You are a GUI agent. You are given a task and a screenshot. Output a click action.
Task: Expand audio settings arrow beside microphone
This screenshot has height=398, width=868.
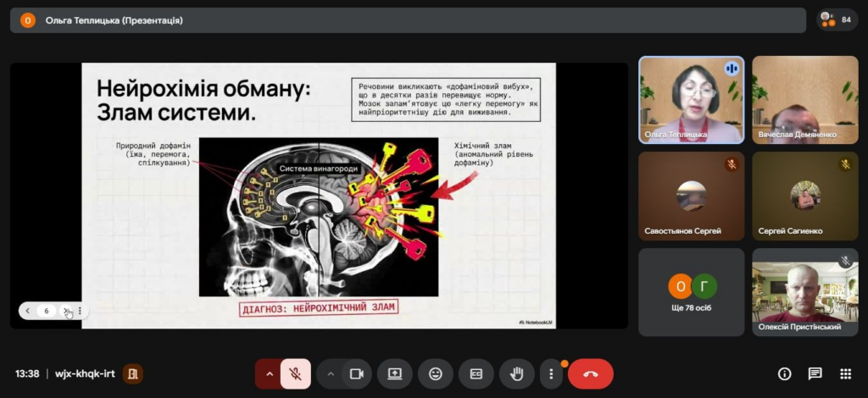270,373
